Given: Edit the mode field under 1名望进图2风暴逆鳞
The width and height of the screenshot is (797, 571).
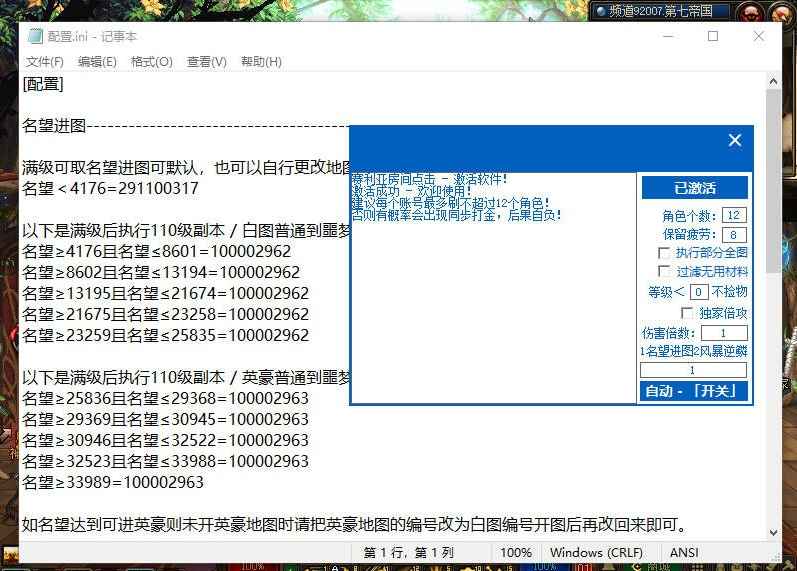Looking at the screenshot, I should [693, 370].
